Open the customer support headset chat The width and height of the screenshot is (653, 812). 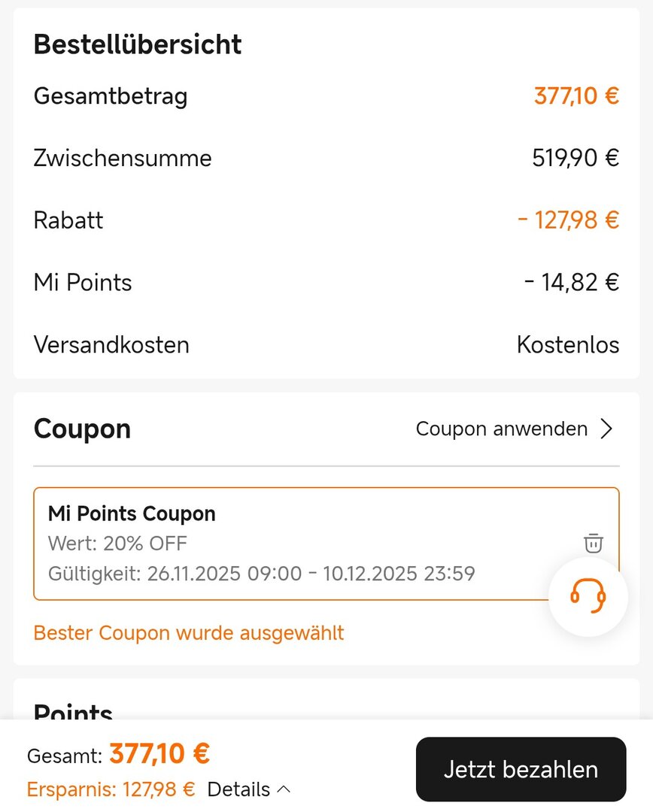click(588, 597)
